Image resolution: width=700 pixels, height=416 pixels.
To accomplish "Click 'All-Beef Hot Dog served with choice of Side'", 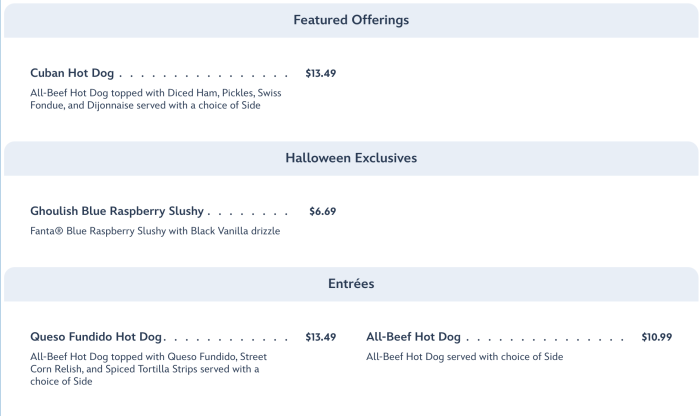I will 464,357.
